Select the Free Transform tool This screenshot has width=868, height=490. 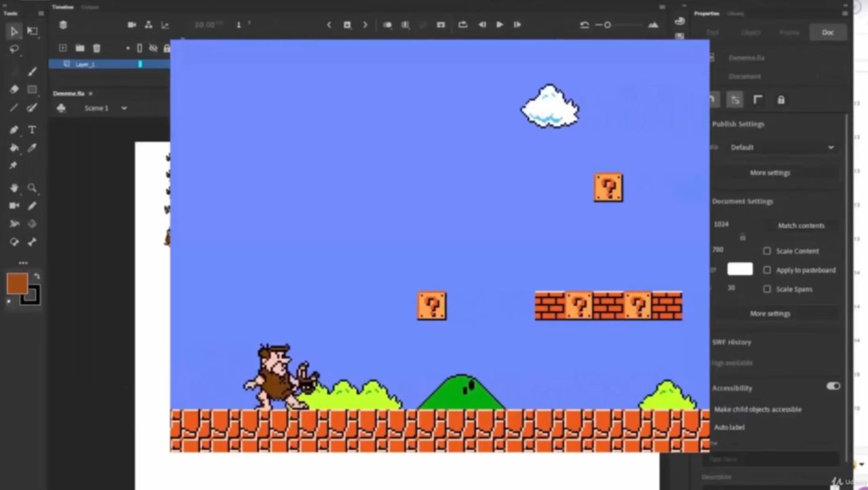click(x=32, y=31)
